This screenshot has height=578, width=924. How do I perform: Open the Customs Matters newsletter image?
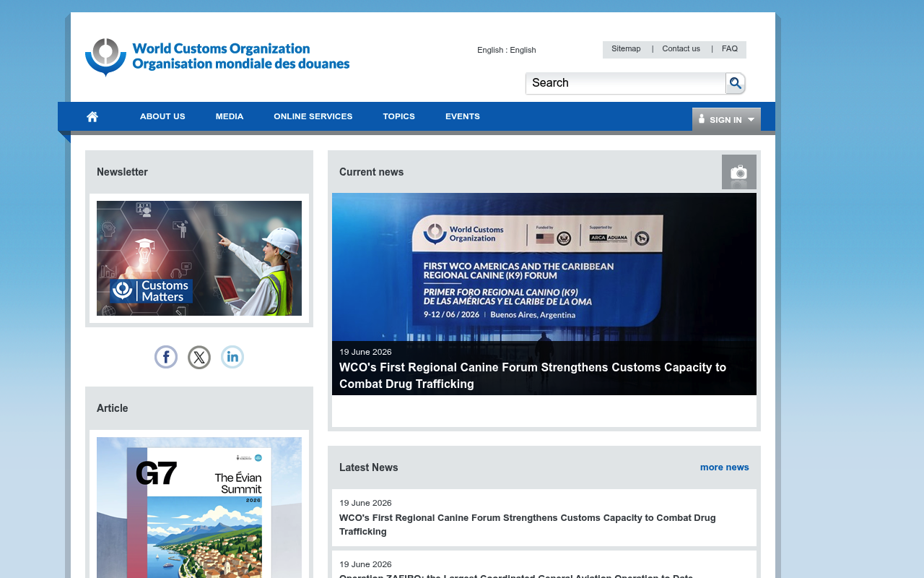(199, 258)
